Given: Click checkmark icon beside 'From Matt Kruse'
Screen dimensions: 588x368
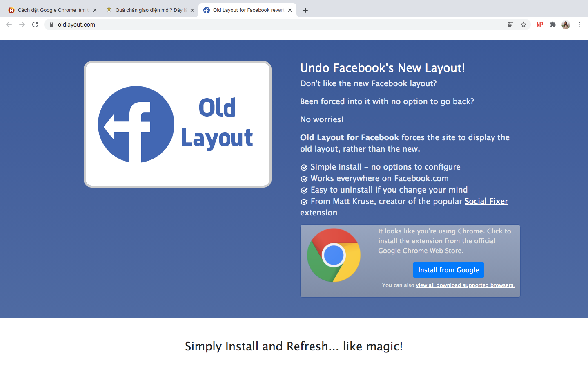Looking at the screenshot, I should point(304,202).
